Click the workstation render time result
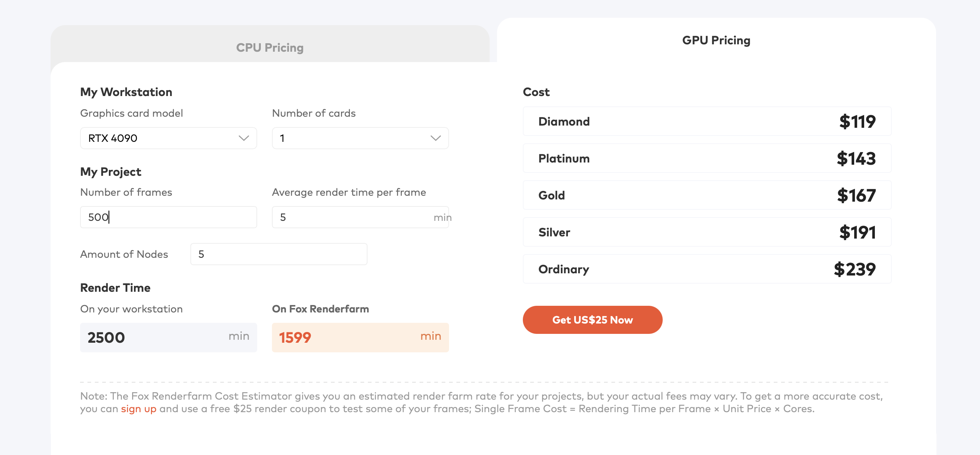Screen dimensions: 980x455 coord(168,337)
